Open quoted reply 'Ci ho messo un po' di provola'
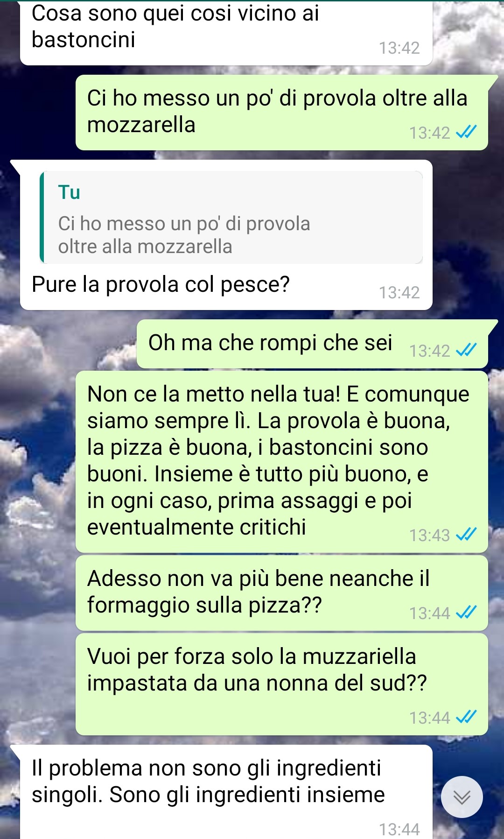This screenshot has width=504, height=839. (x=231, y=217)
